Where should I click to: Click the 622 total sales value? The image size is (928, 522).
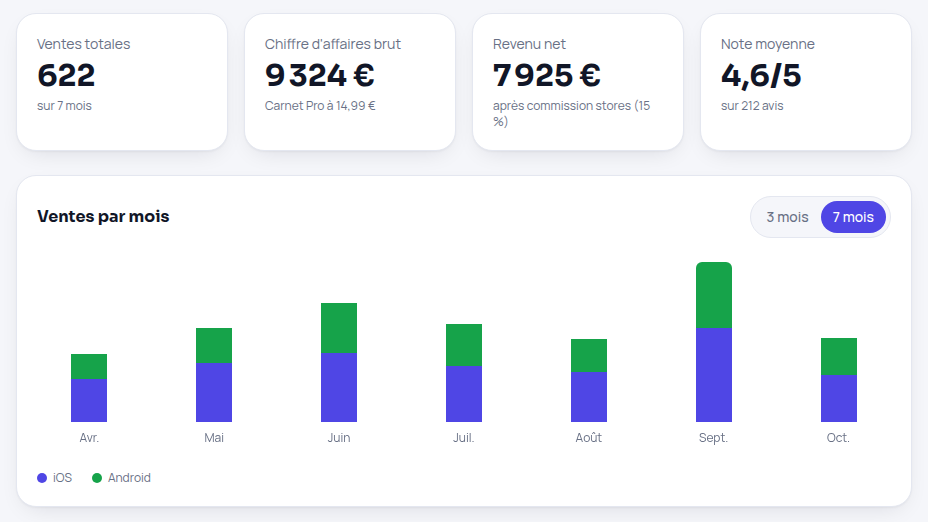click(66, 75)
